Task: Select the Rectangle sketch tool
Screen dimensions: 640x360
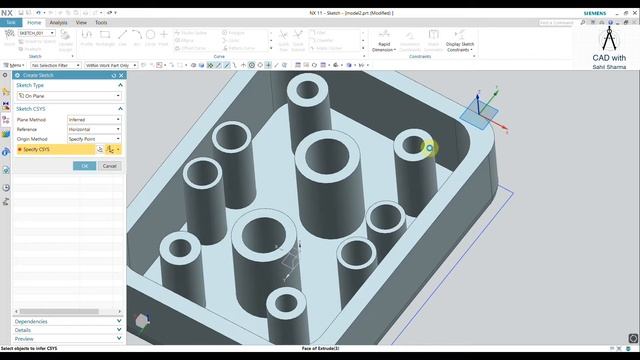Action: pos(105,38)
